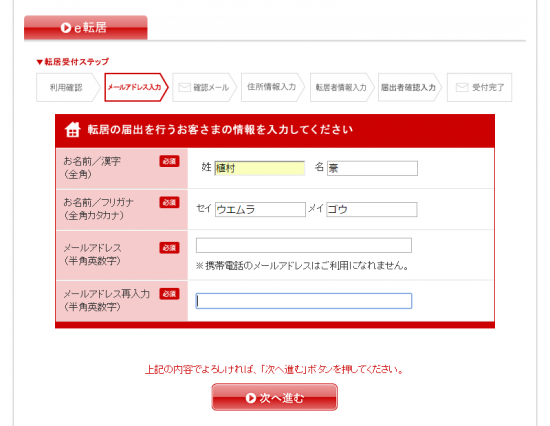Click the envelope icon in 確認メール step
Image resolution: width=550 pixels, height=426 pixels.
point(185,87)
